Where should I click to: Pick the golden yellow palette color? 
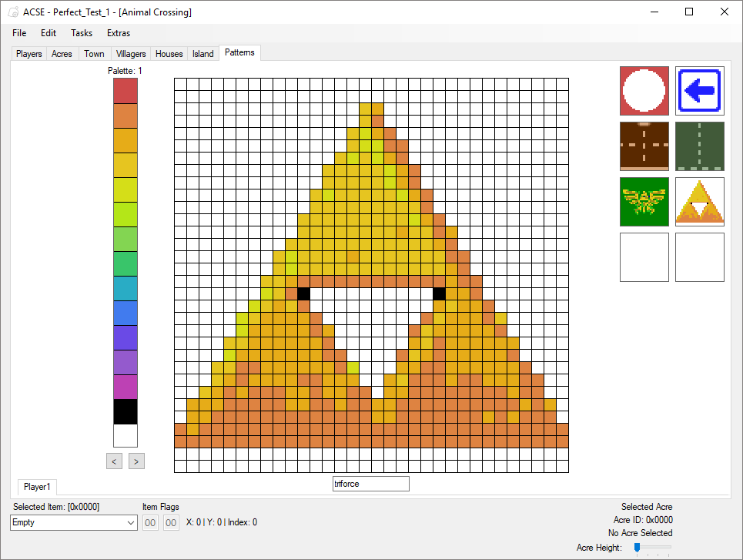(x=125, y=165)
